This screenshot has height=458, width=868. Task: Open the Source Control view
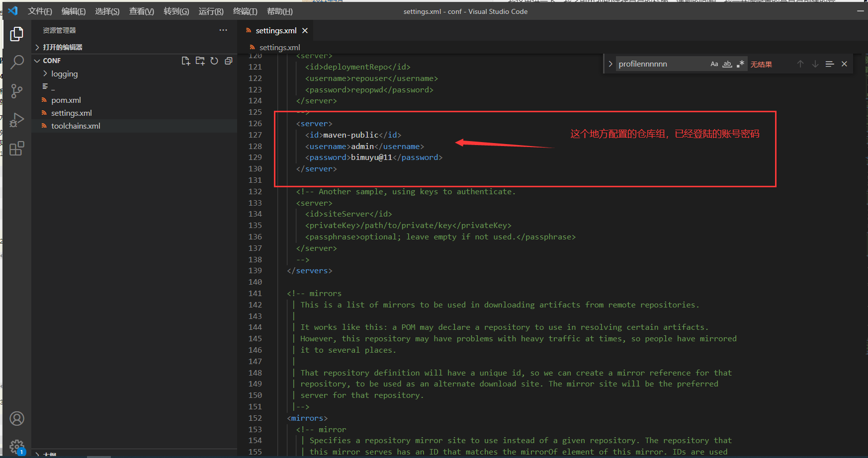coord(17,91)
